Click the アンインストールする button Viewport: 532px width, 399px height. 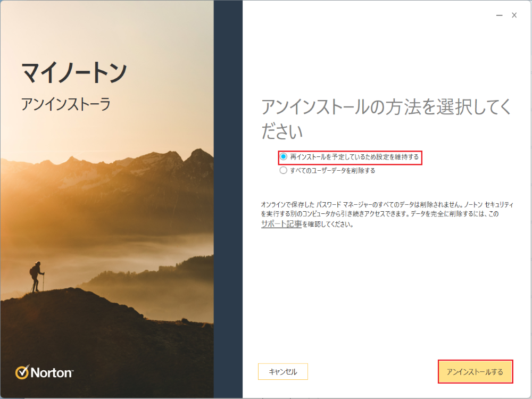[475, 372]
